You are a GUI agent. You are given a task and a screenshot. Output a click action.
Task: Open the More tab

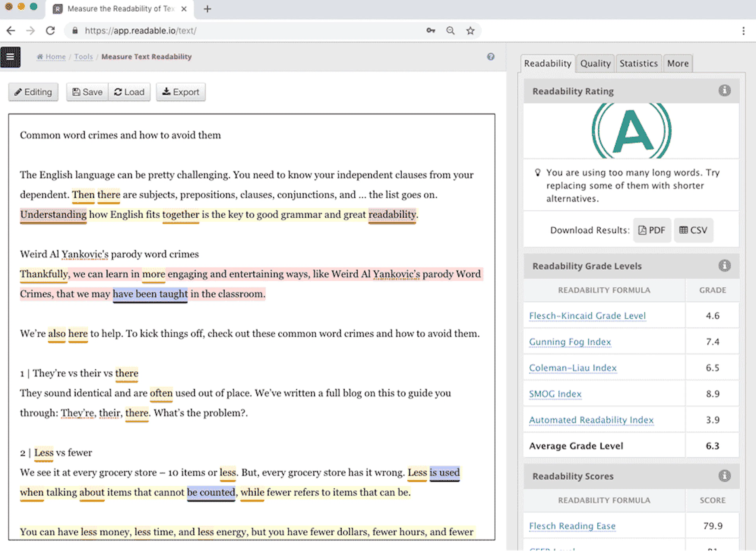click(x=677, y=64)
